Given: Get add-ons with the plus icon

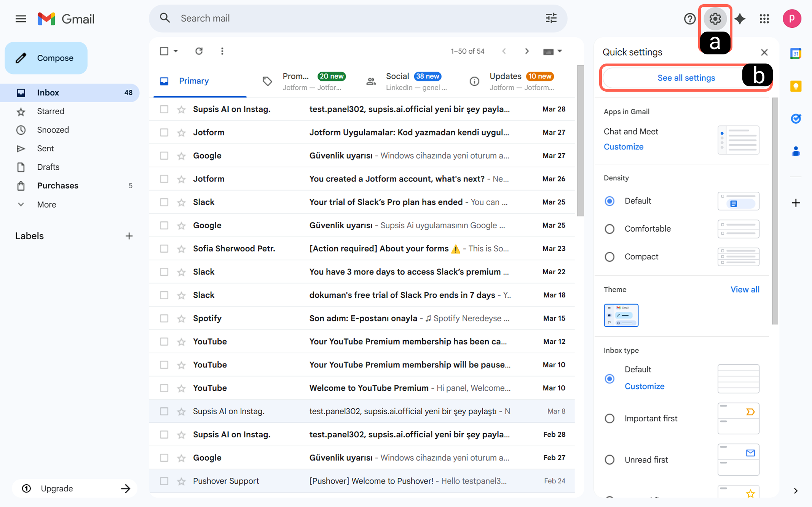Looking at the screenshot, I should point(796,203).
